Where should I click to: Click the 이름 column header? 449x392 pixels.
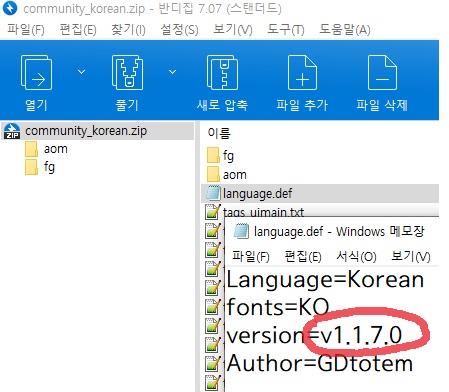[219, 133]
